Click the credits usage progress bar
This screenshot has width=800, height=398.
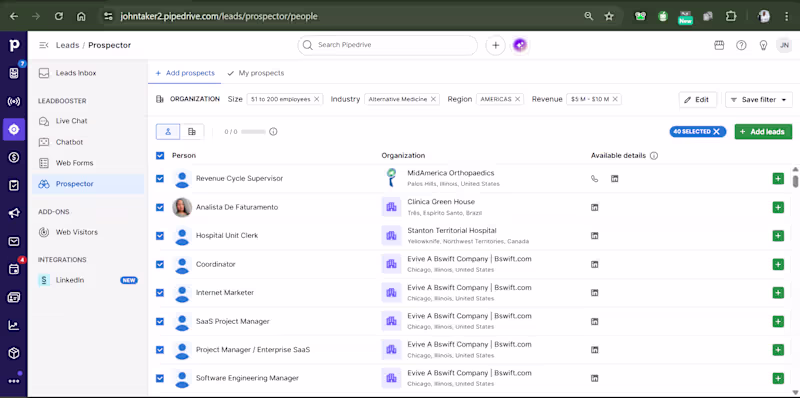[253, 132]
